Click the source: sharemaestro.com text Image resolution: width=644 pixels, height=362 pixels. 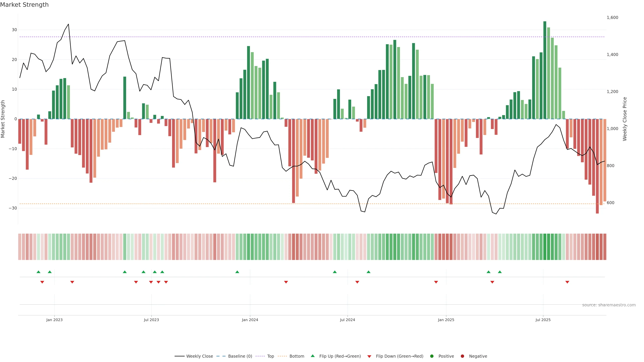point(609,305)
